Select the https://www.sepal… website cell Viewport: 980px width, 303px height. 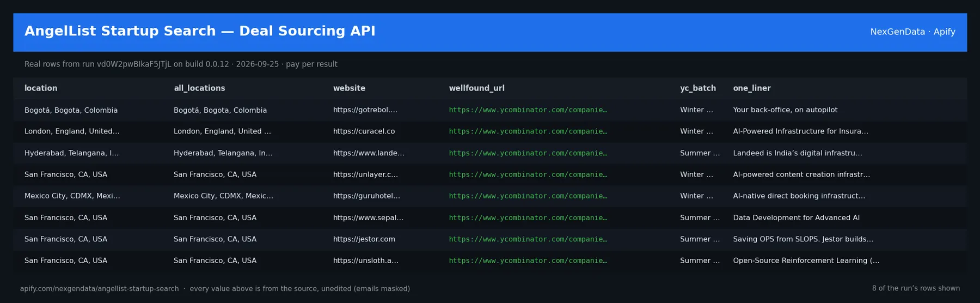click(x=368, y=217)
